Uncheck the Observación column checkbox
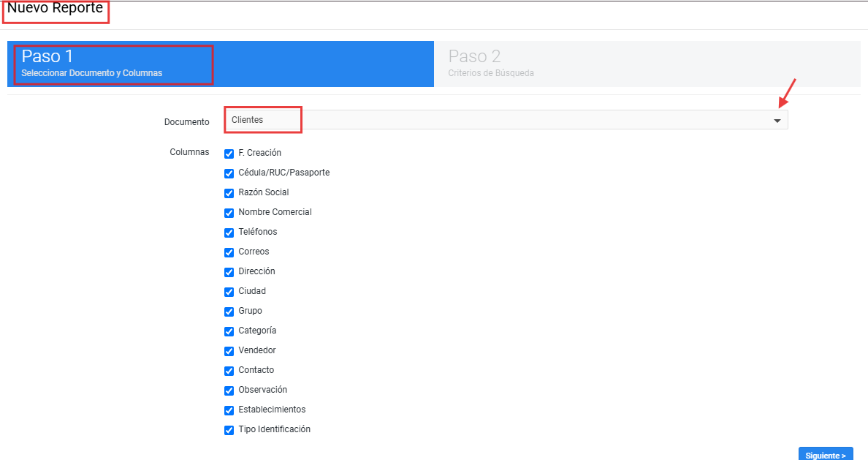The image size is (868, 460). pyautogui.click(x=229, y=391)
